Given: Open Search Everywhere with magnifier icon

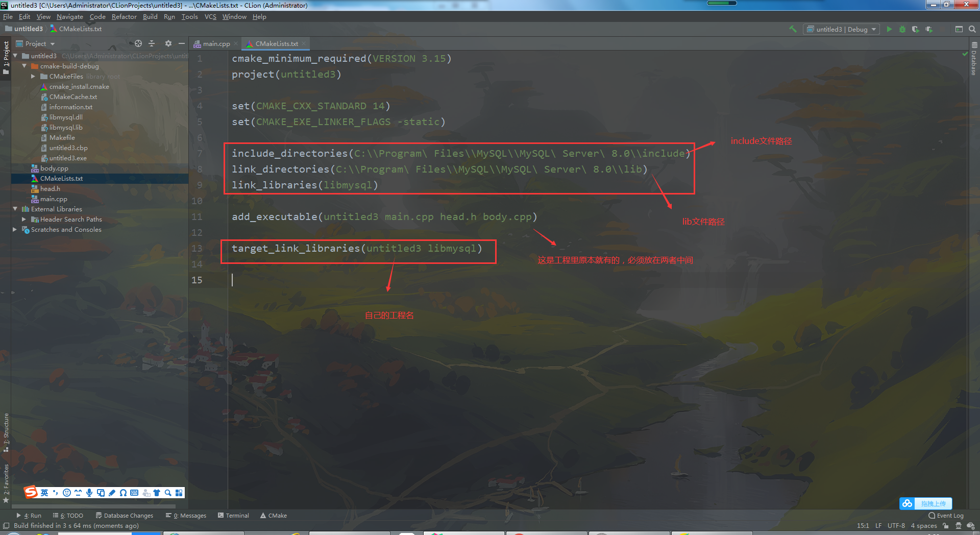Looking at the screenshot, I should click(x=971, y=29).
